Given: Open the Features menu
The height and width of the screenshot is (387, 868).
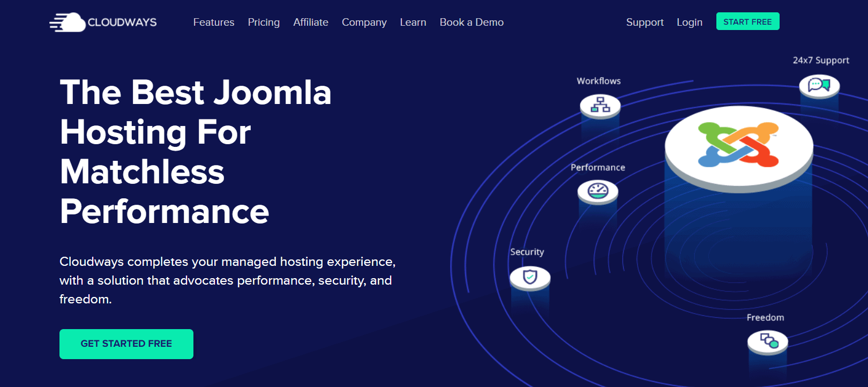Looking at the screenshot, I should [x=214, y=23].
